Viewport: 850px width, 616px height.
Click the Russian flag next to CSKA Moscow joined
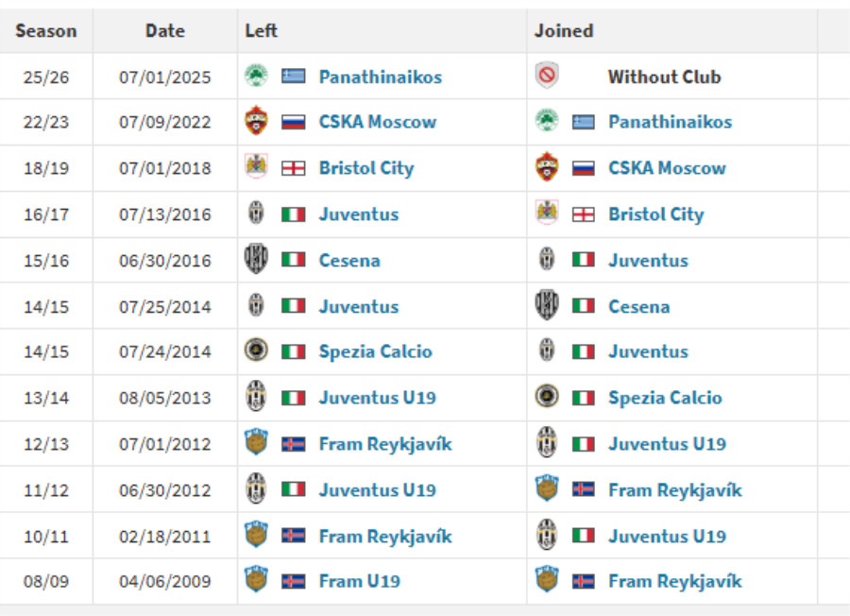[584, 168]
